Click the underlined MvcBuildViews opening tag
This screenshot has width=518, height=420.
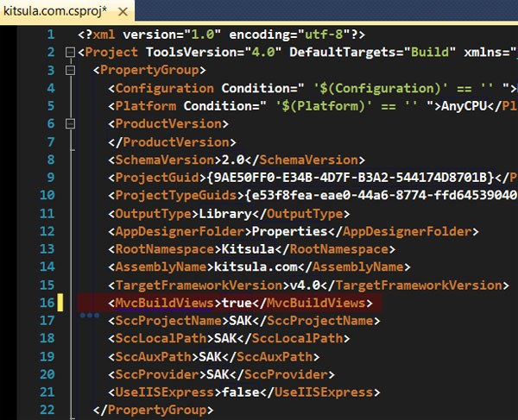click(x=165, y=303)
